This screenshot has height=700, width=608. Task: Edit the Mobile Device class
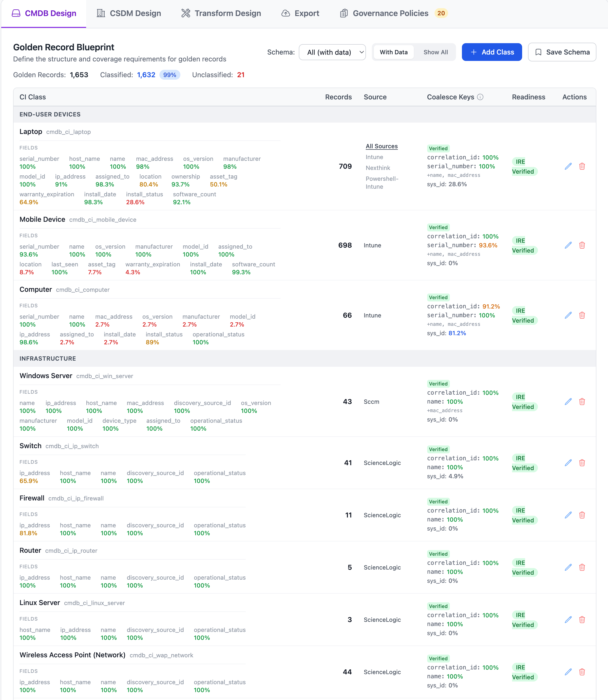click(x=568, y=245)
